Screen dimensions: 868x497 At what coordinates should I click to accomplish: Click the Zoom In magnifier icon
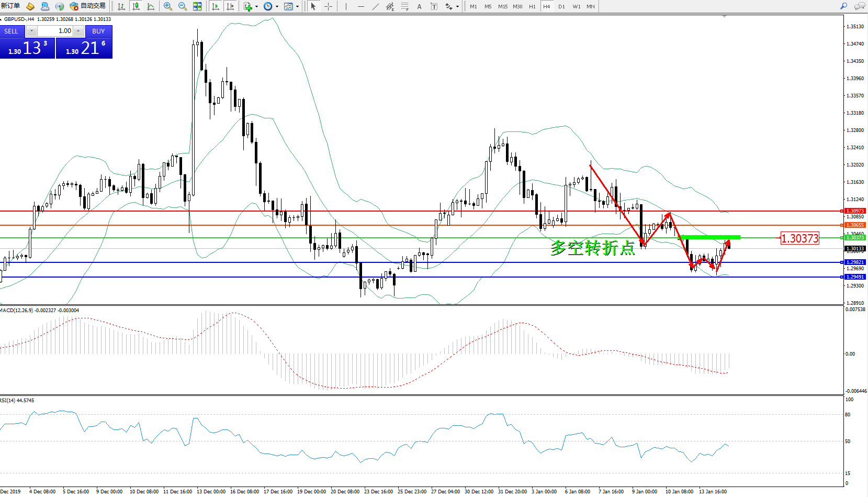tap(168, 6)
